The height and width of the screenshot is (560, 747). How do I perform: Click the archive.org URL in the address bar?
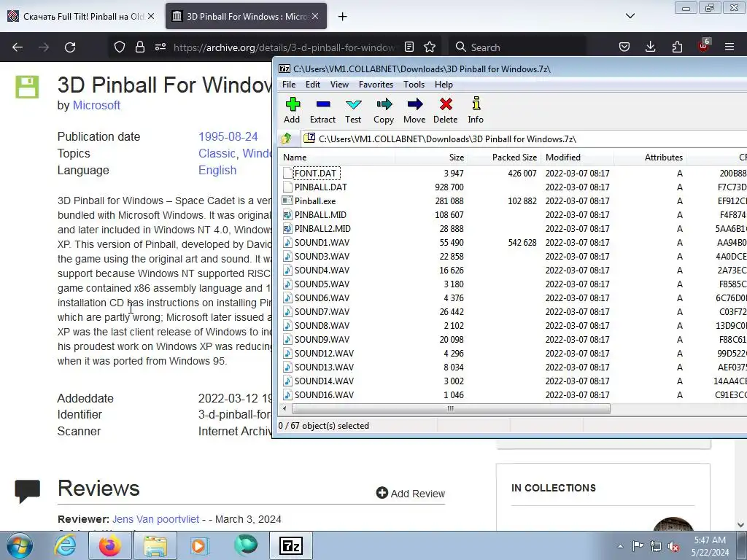pyautogui.click(x=284, y=47)
